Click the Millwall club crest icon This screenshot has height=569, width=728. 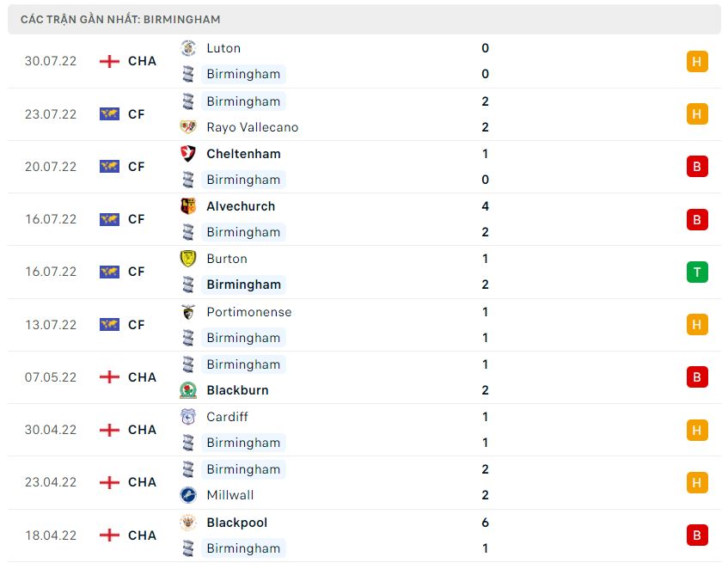[188, 495]
